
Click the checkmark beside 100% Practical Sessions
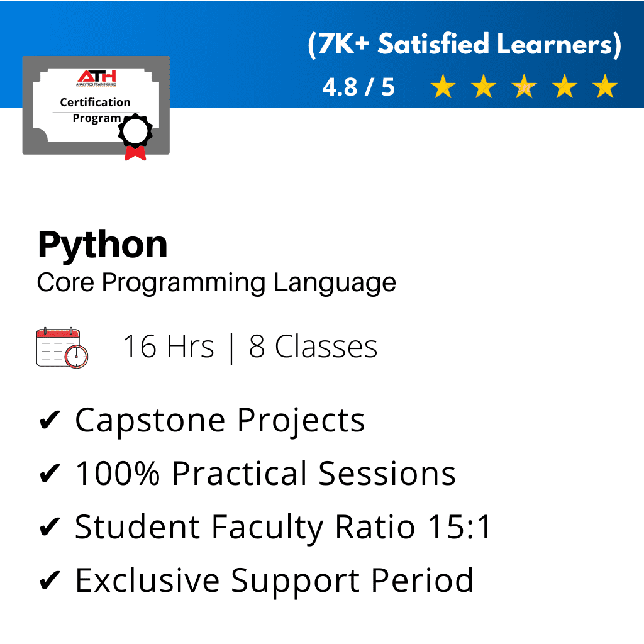(x=50, y=474)
